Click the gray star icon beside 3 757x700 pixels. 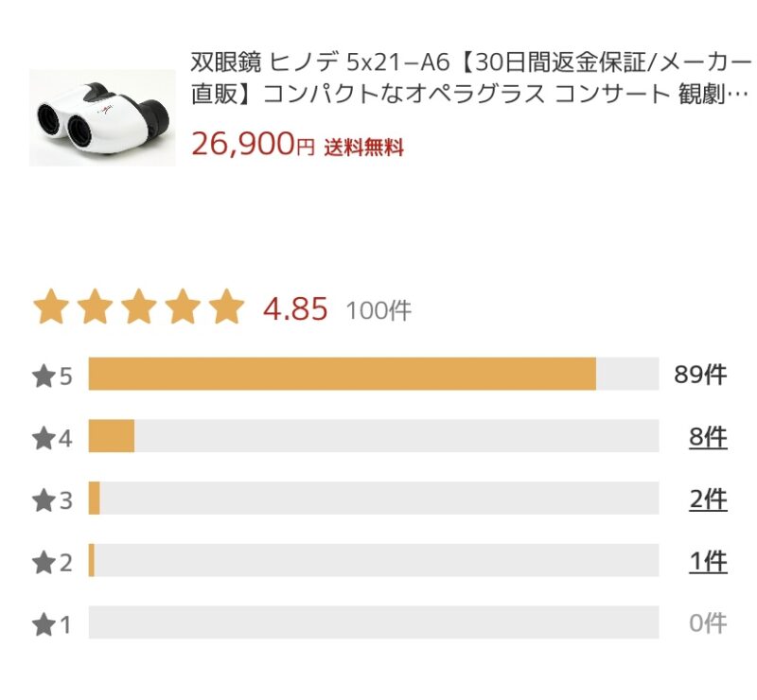pyautogui.click(x=44, y=500)
